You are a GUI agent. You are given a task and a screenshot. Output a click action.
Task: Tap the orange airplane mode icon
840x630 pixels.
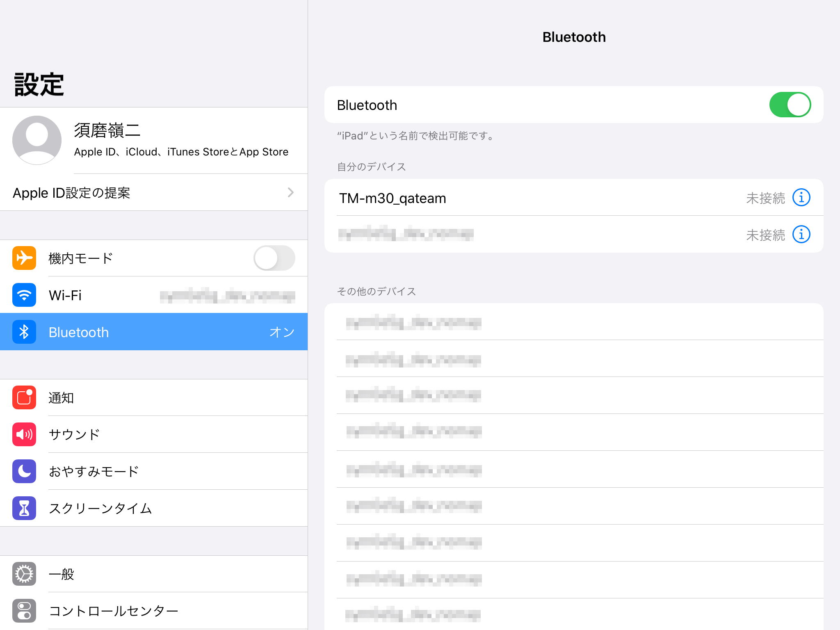tap(24, 258)
